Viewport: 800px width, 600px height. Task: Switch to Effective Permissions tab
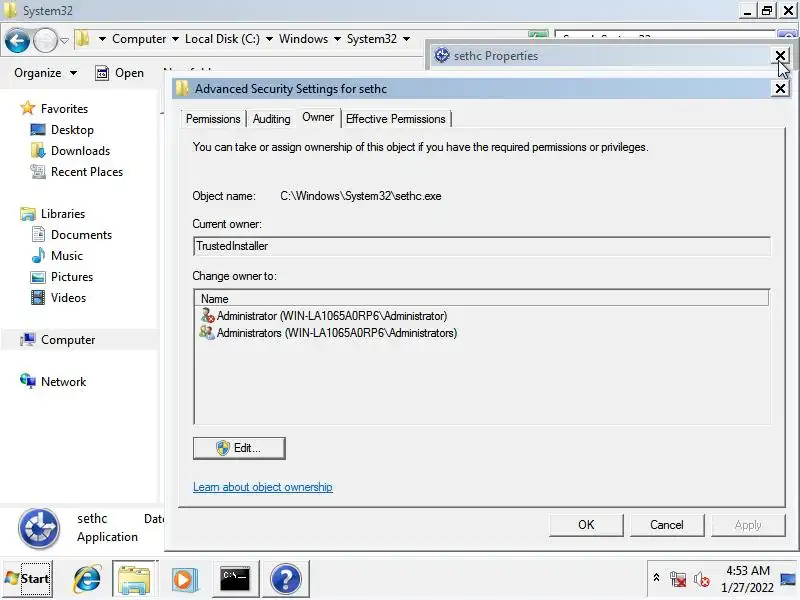tap(395, 119)
